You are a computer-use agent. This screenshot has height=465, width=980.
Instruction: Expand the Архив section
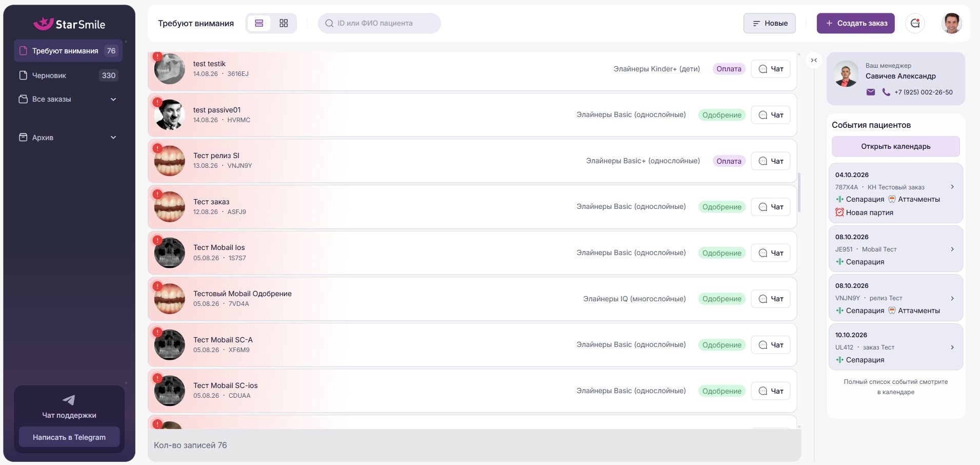point(69,137)
